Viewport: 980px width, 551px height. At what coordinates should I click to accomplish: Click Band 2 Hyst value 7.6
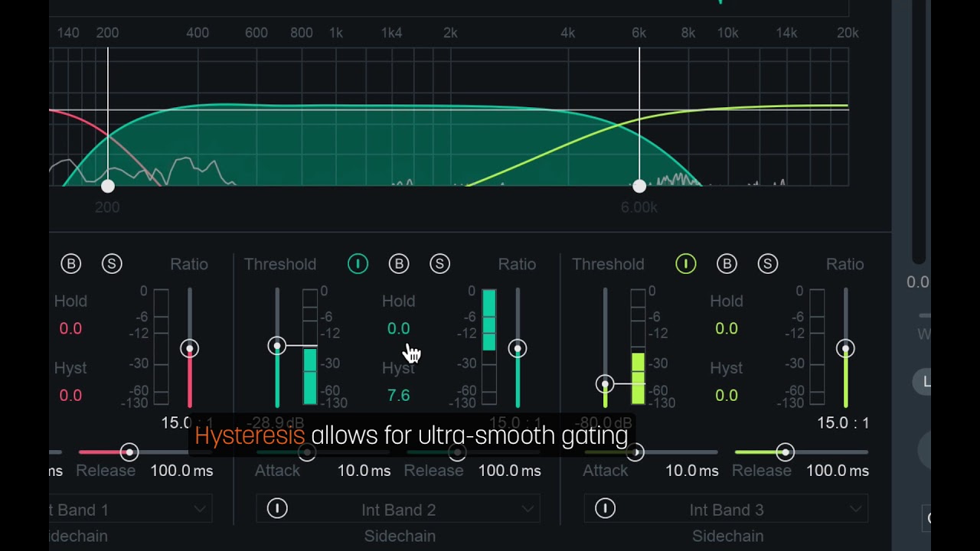click(398, 395)
